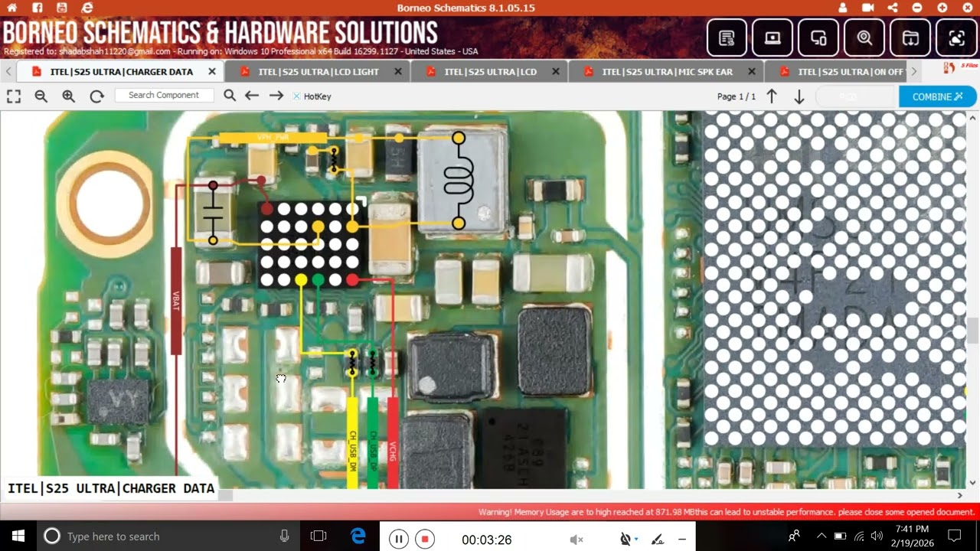Open the image capture icon in header
The height and width of the screenshot is (551, 980).
click(x=956, y=37)
